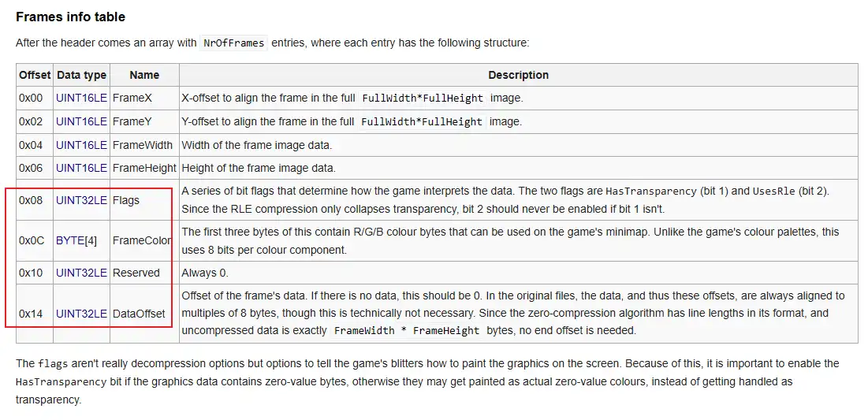This screenshot has height=420, width=868.
Task: Click the NrOfFrames code text in the intro
Action: pos(234,43)
